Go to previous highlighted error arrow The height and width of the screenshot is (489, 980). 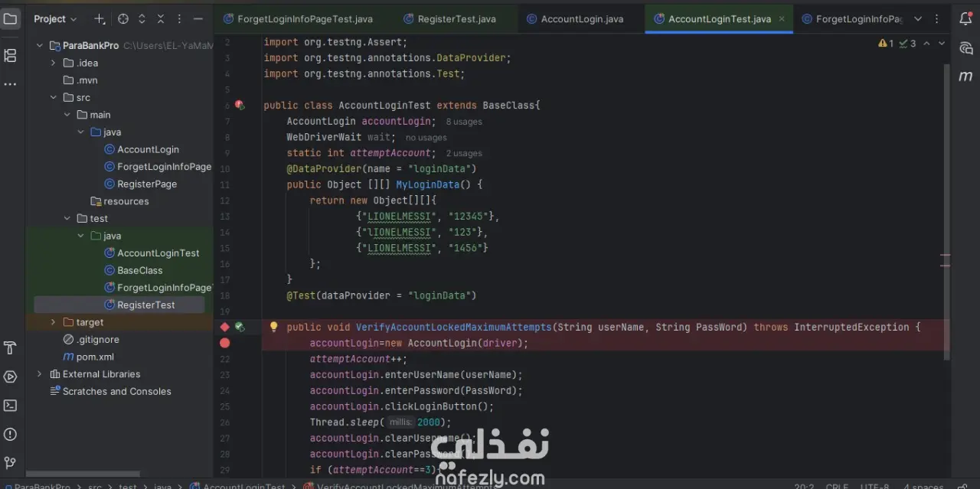point(926,44)
